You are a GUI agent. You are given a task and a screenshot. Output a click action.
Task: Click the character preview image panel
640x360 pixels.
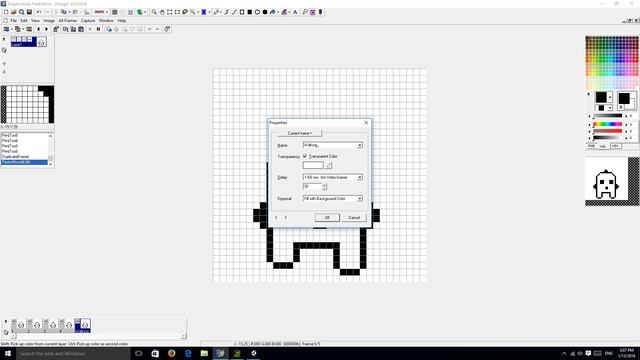[606, 178]
